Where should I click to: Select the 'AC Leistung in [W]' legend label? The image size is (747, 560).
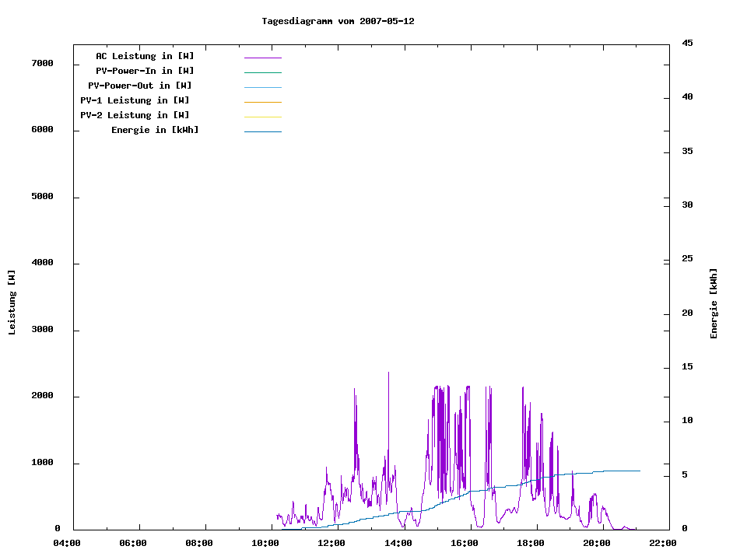(145, 56)
